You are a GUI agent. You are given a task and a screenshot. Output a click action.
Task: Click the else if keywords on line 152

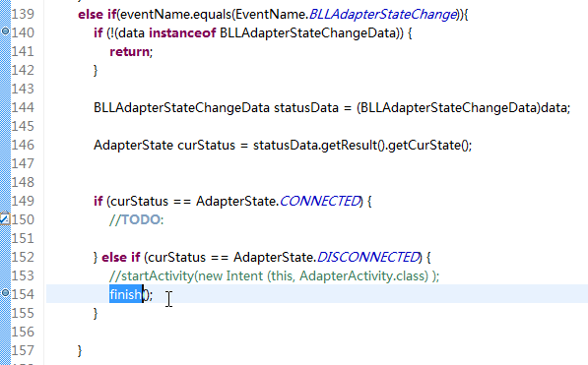tap(121, 257)
